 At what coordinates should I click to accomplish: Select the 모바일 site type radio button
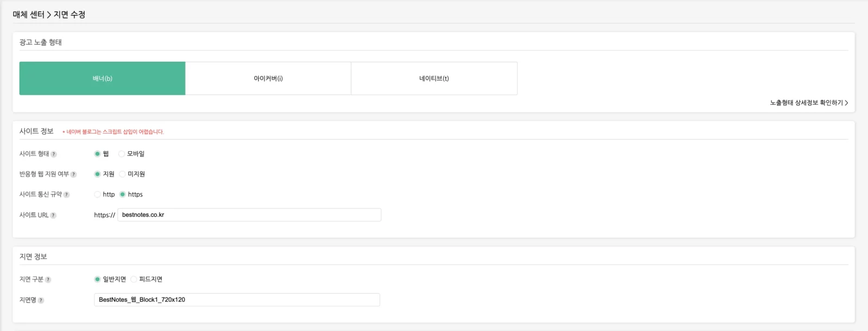click(x=122, y=154)
